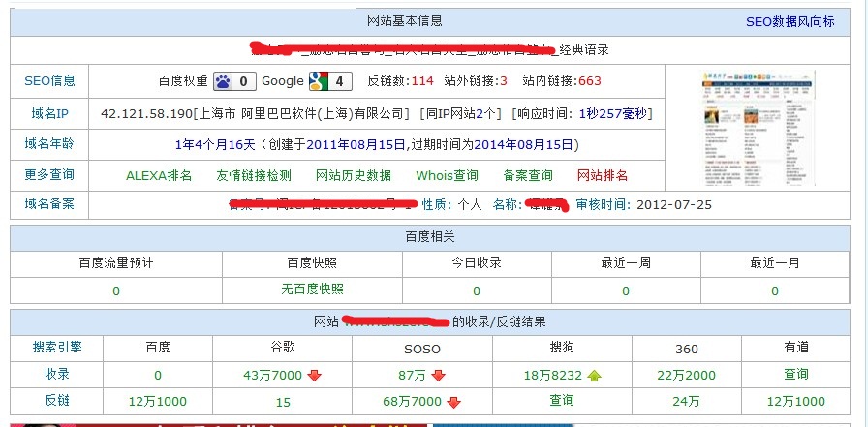Open 友情链接检测 link
The width and height of the screenshot is (868, 427).
pyautogui.click(x=254, y=176)
